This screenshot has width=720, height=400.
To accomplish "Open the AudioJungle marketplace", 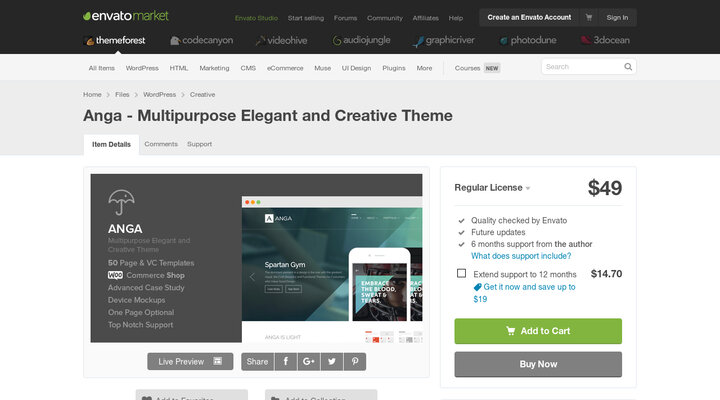I will pyautogui.click(x=361, y=40).
